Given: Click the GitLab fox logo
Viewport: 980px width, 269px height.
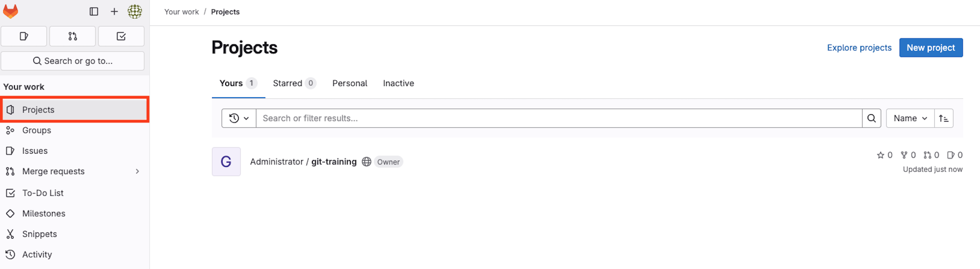Looking at the screenshot, I should pyautogui.click(x=10, y=11).
